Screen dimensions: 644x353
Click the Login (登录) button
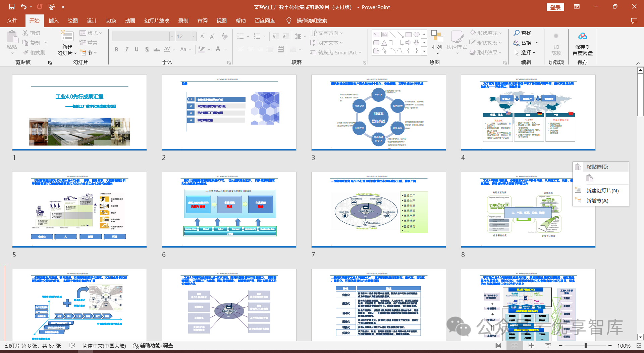555,7
